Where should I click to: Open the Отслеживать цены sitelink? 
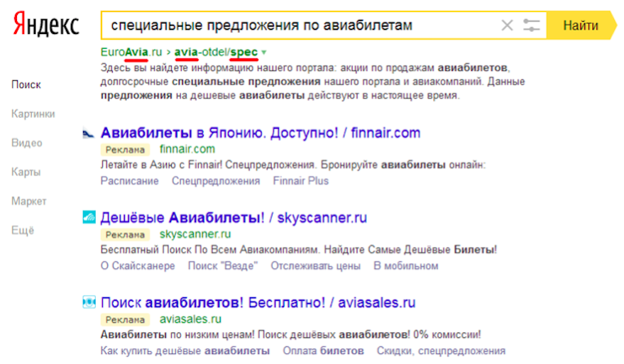[316, 266]
